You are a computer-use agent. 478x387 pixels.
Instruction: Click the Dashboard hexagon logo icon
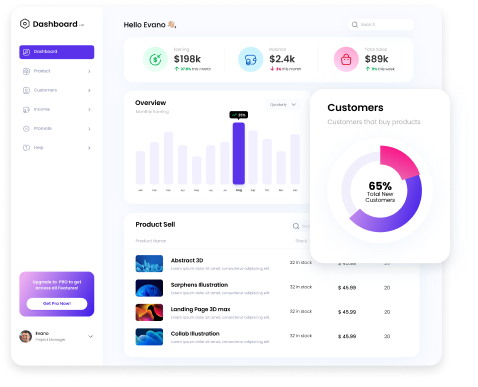tap(25, 24)
